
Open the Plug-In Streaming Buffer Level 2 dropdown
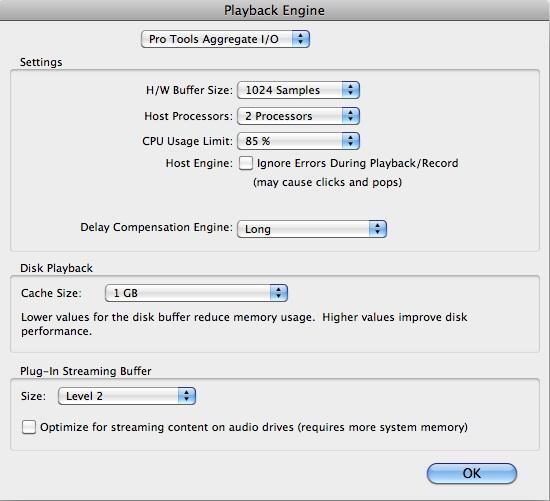click(127, 396)
